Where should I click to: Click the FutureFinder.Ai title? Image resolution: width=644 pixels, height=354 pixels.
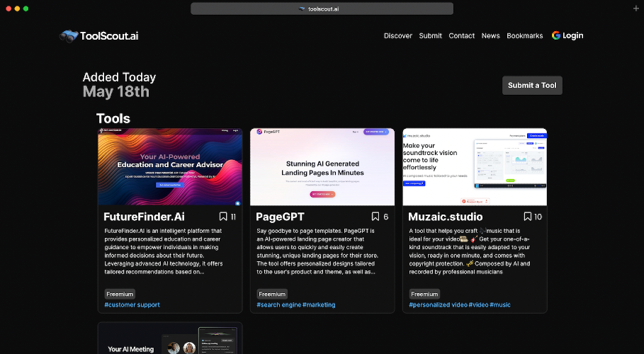click(x=144, y=217)
